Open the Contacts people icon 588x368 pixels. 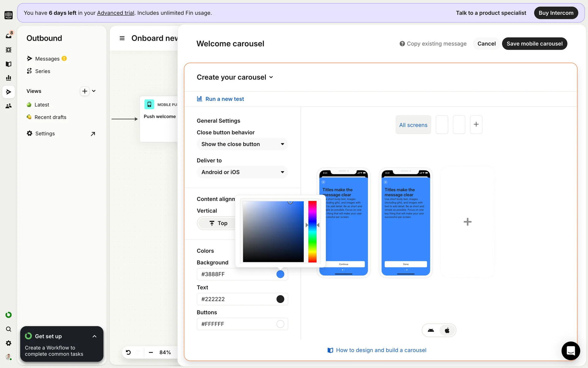click(9, 106)
